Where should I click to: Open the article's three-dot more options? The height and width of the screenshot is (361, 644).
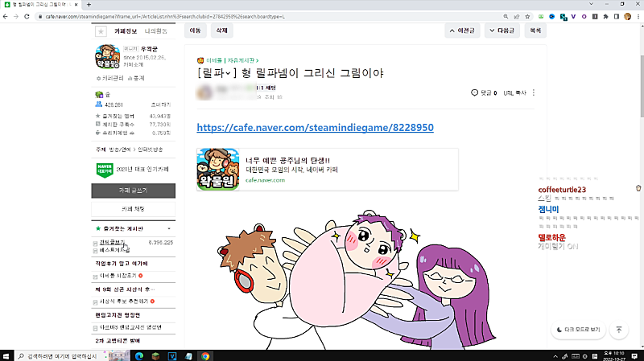(534, 92)
